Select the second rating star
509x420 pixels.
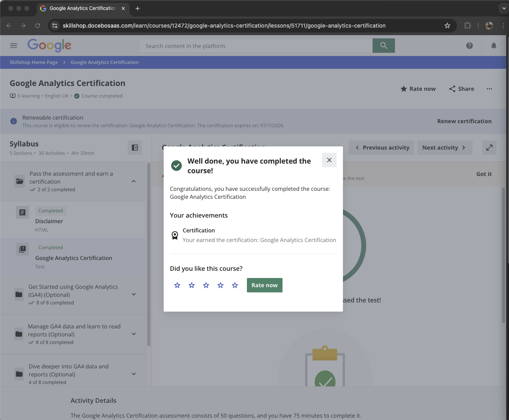[x=192, y=285]
